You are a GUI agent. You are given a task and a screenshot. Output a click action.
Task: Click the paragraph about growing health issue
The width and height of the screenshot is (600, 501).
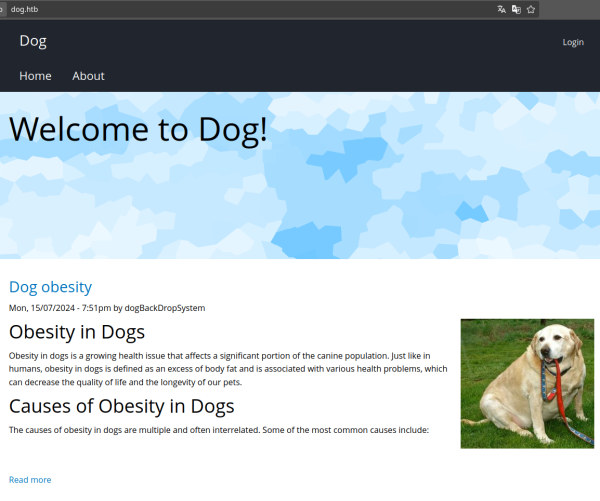(x=228, y=369)
